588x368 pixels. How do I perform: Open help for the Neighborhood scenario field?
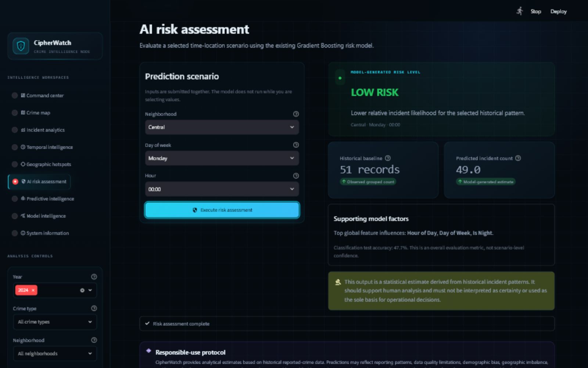pyautogui.click(x=296, y=114)
